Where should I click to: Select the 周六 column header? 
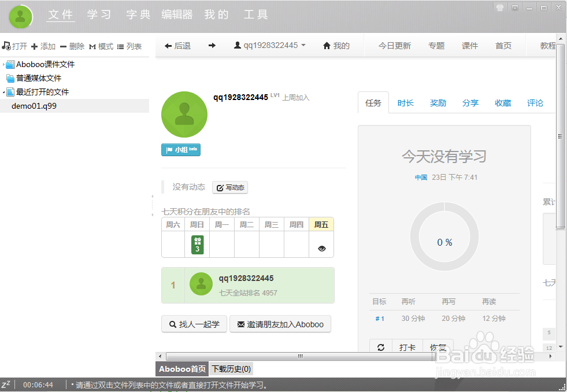pyautogui.click(x=173, y=224)
